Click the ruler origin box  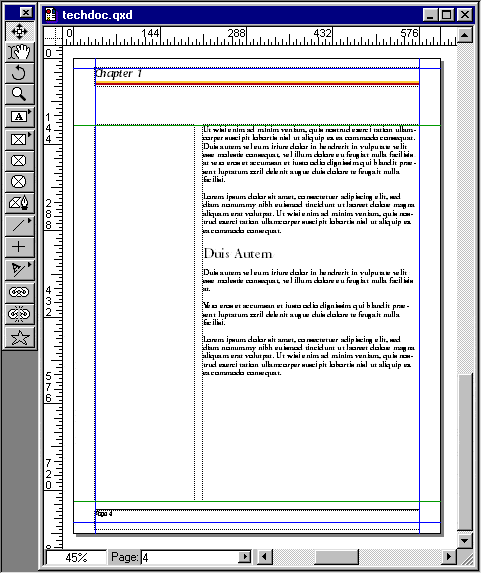point(53,36)
